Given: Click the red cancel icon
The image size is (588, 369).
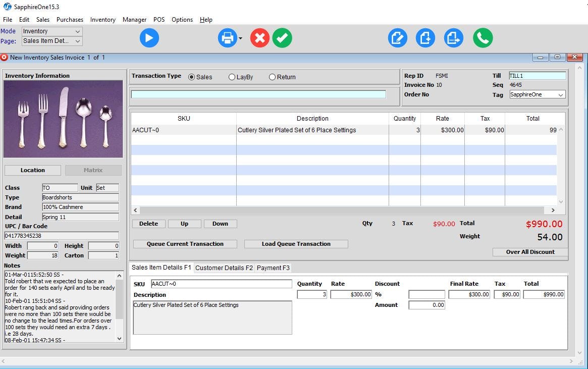Looking at the screenshot, I should (259, 38).
